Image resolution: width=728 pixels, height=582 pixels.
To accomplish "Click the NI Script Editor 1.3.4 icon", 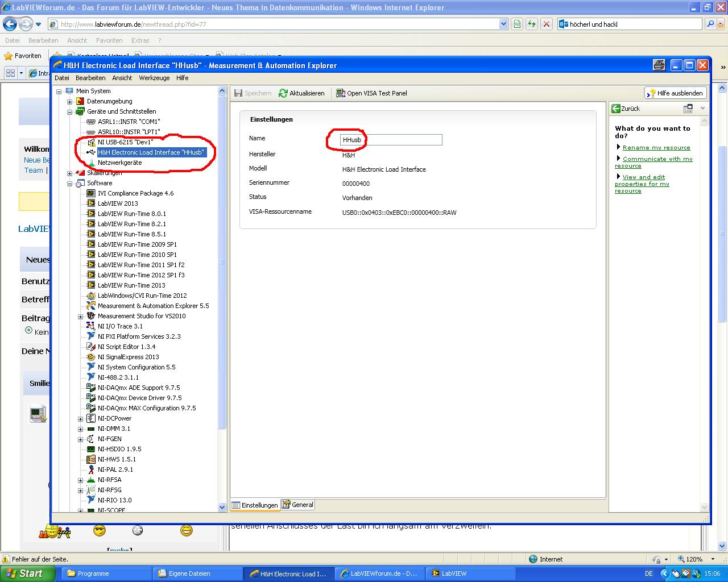I will point(91,347).
